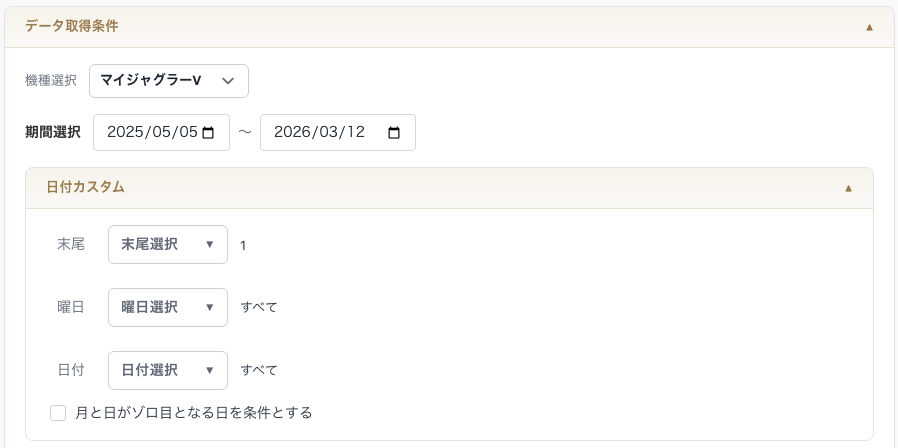Click the 曜日選択 dropdown arrow
This screenshot has height=448, width=898.
click(209, 307)
